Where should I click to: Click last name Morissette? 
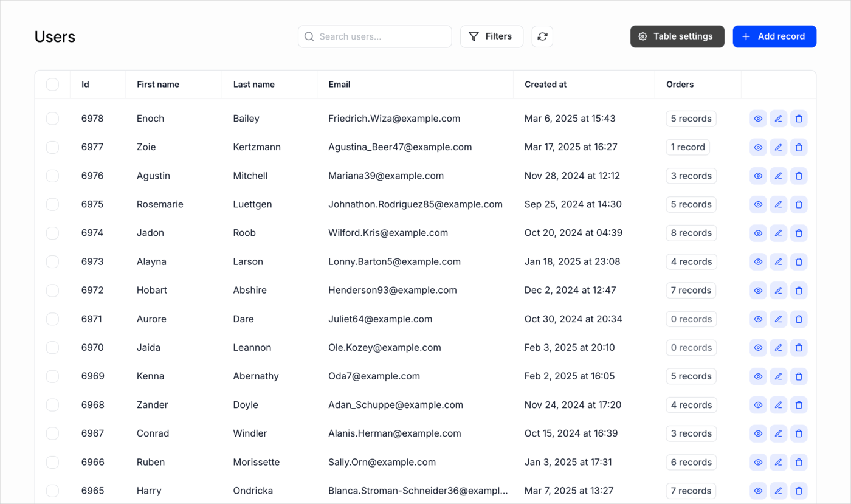point(257,462)
